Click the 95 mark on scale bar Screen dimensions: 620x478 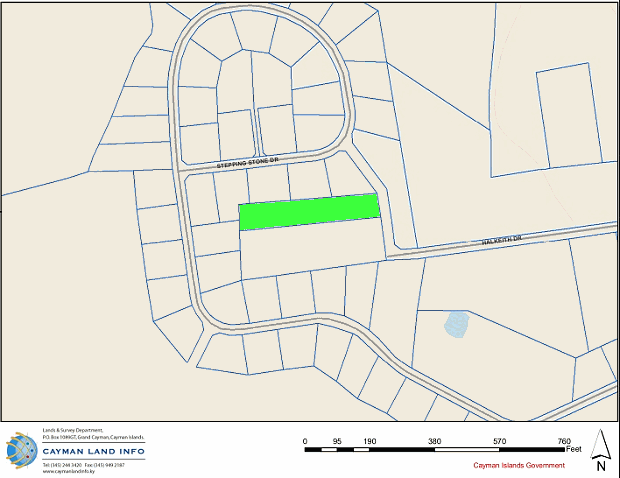tap(337, 440)
